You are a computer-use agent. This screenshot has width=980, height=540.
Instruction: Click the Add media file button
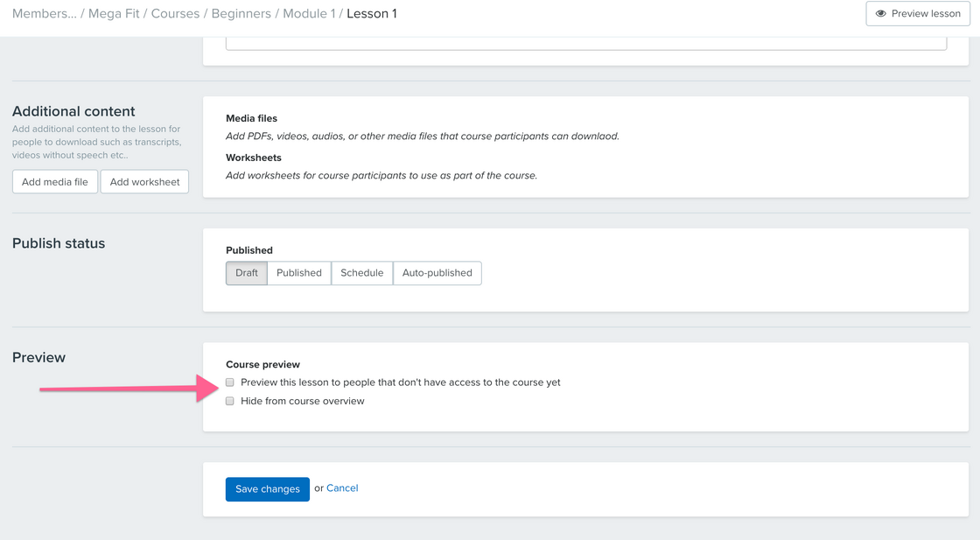click(x=55, y=182)
